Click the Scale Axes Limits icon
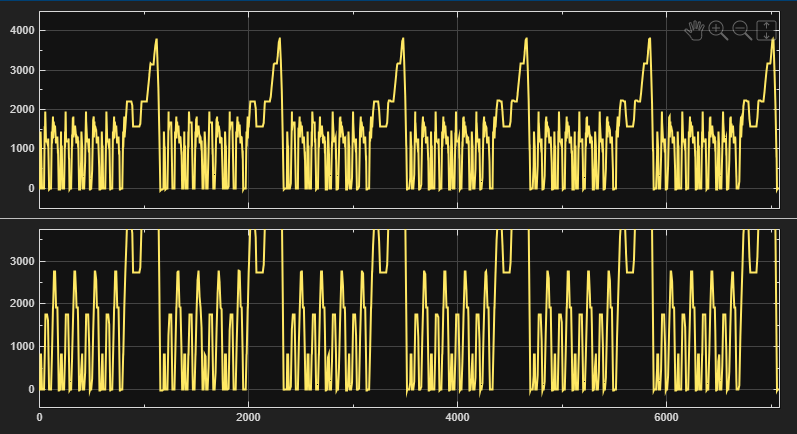 pos(767,30)
